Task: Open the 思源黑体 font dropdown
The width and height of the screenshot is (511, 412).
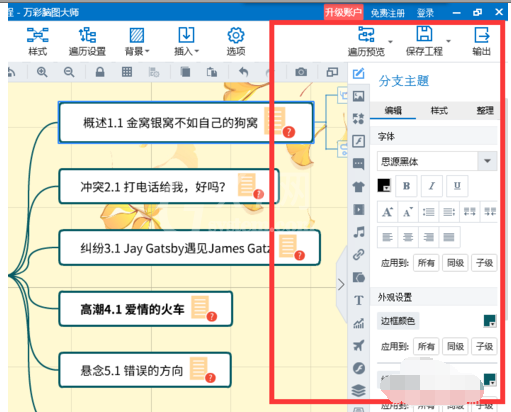Action: click(x=487, y=161)
